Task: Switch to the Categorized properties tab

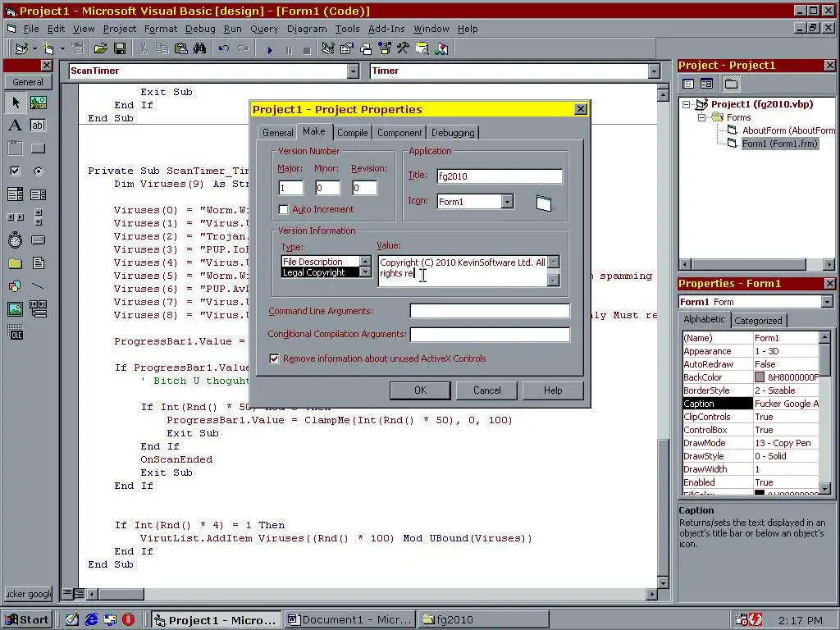Action: [758, 321]
